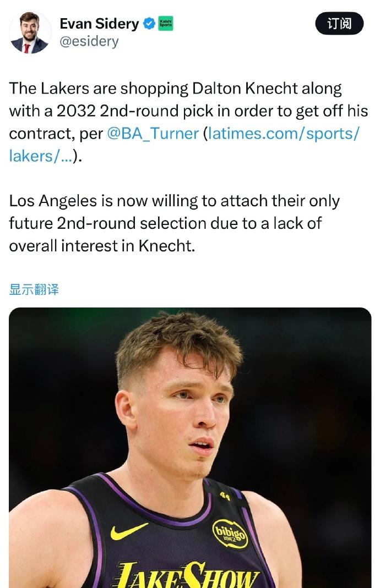Tap the LakeShow lettering on the jersey
The image size is (380, 588).
[187, 575]
